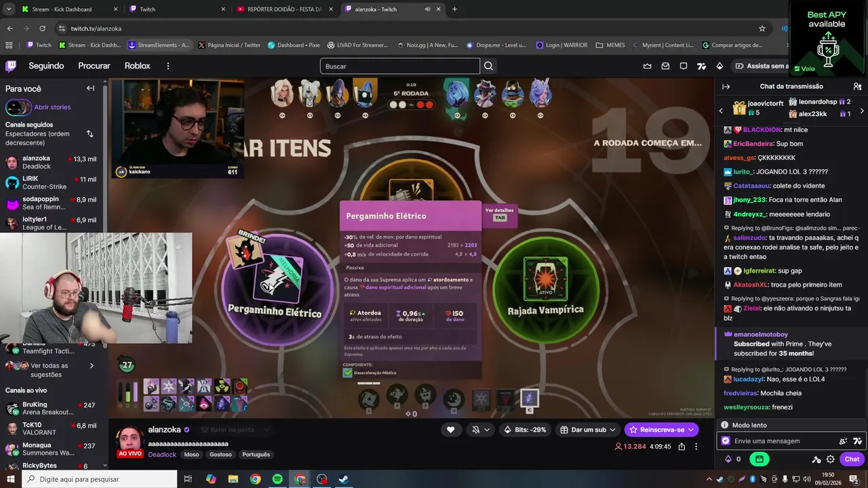Click the Gostoso tag
The height and width of the screenshot is (488, 868).
pos(220,454)
